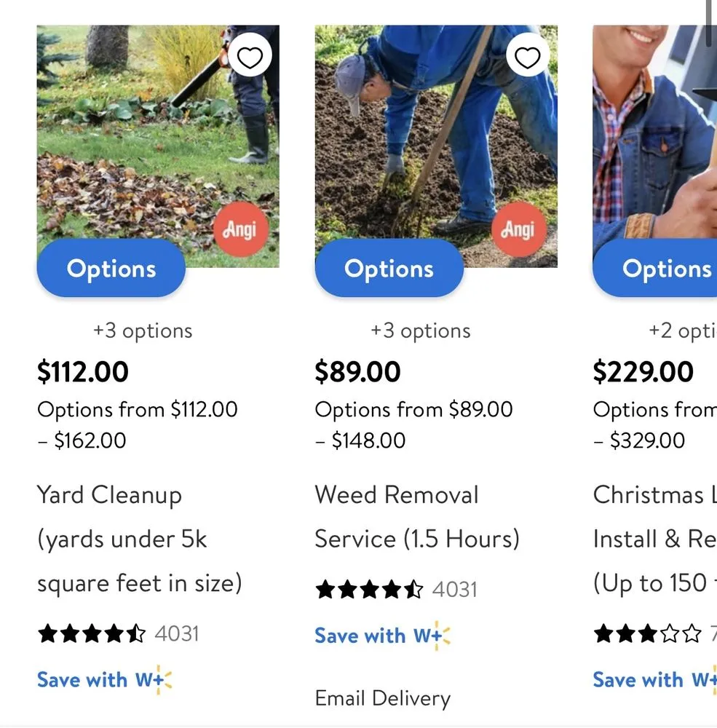Favorite the Yard Cleanup service via heart toggle
The width and height of the screenshot is (717, 728).
click(x=250, y=55)
